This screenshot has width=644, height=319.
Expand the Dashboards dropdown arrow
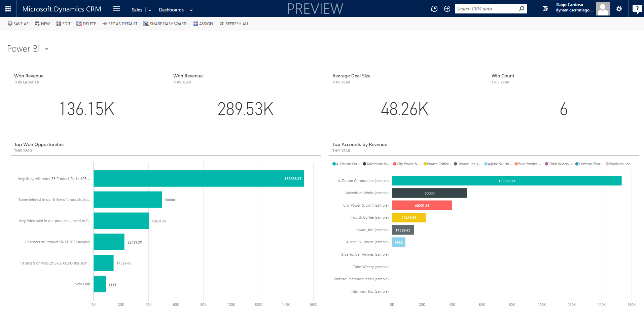click(x=191, y=10)
